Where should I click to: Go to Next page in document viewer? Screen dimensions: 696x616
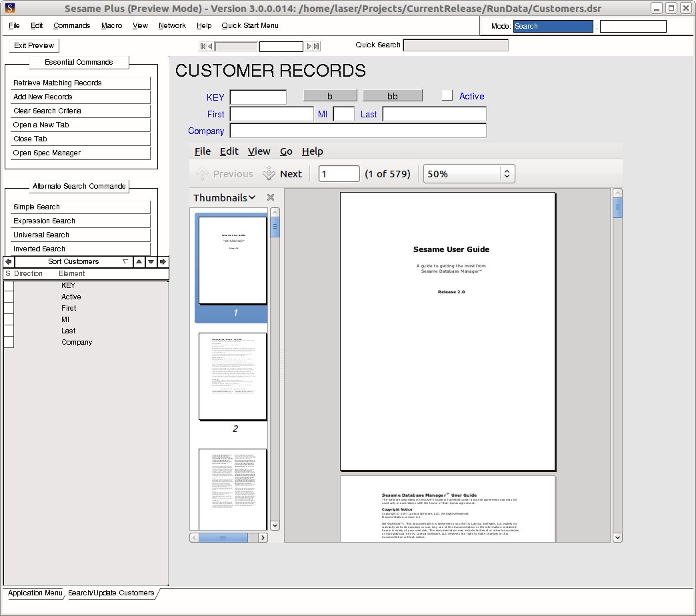click(282, 173)
